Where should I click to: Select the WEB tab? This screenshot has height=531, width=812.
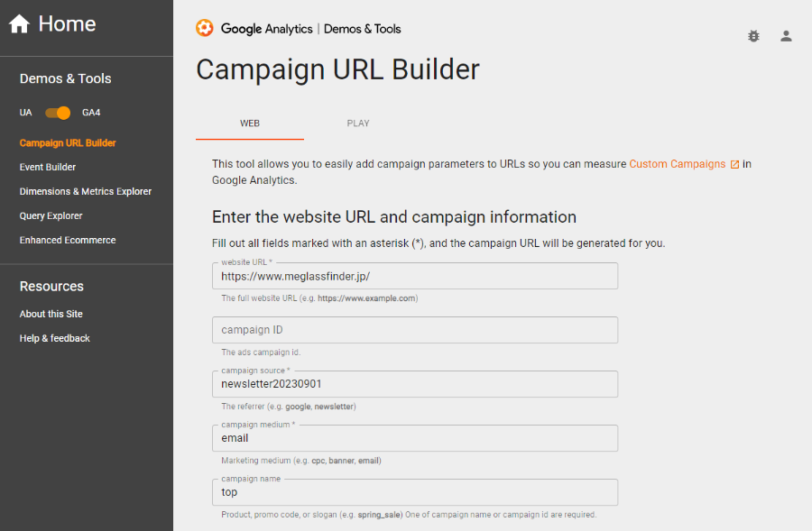pos(250,124)
